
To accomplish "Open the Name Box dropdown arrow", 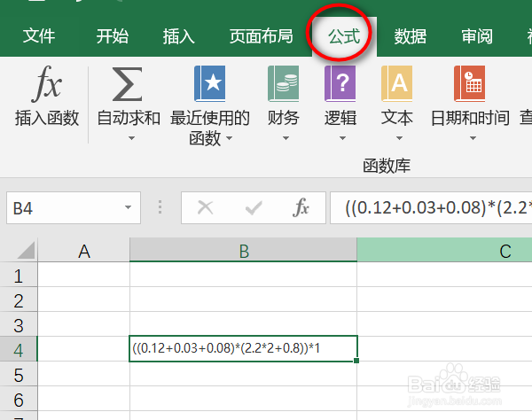I will click(x=128, y=207).
